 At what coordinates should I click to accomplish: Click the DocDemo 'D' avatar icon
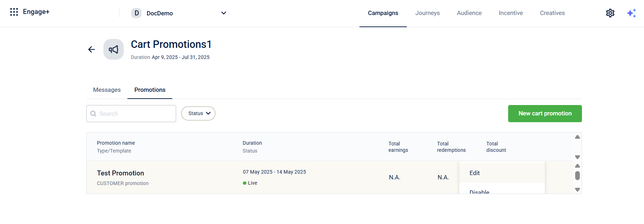coord(136,13)
